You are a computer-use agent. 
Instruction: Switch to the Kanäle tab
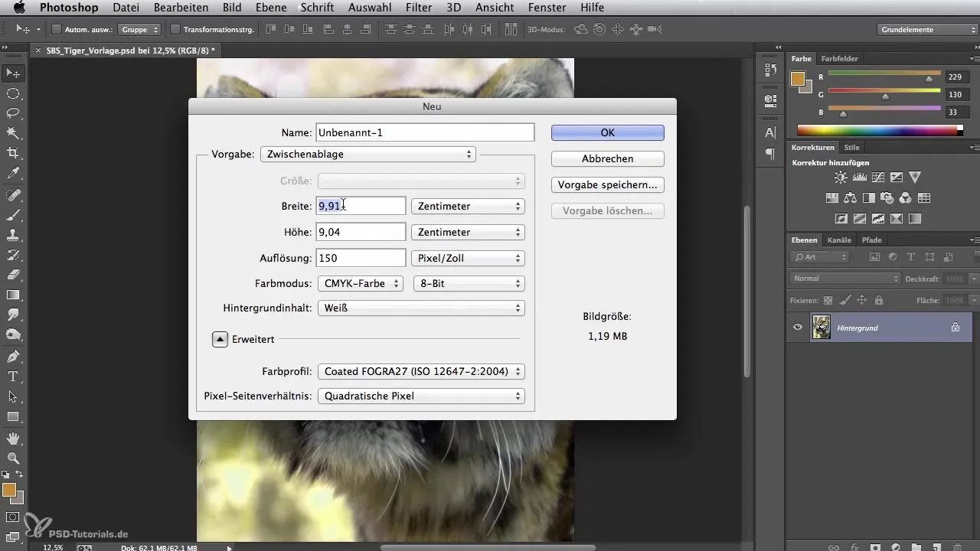839,240
